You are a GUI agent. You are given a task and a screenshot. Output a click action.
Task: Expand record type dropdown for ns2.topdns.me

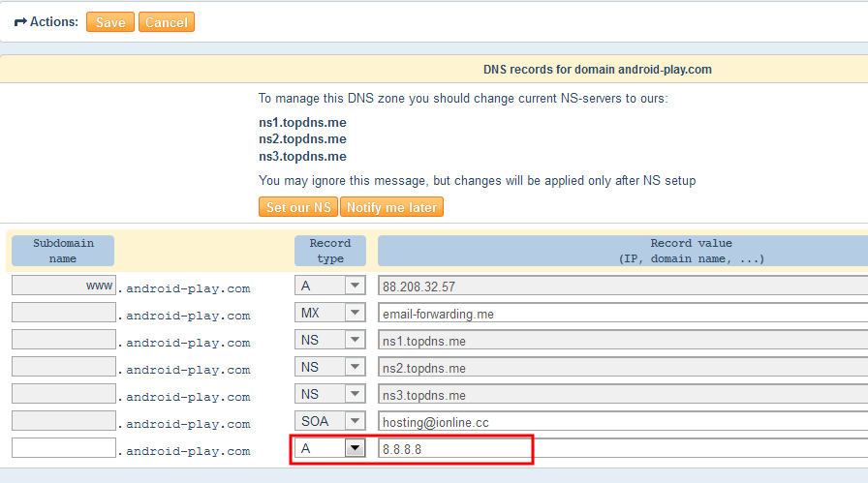[x=329, y=367]
